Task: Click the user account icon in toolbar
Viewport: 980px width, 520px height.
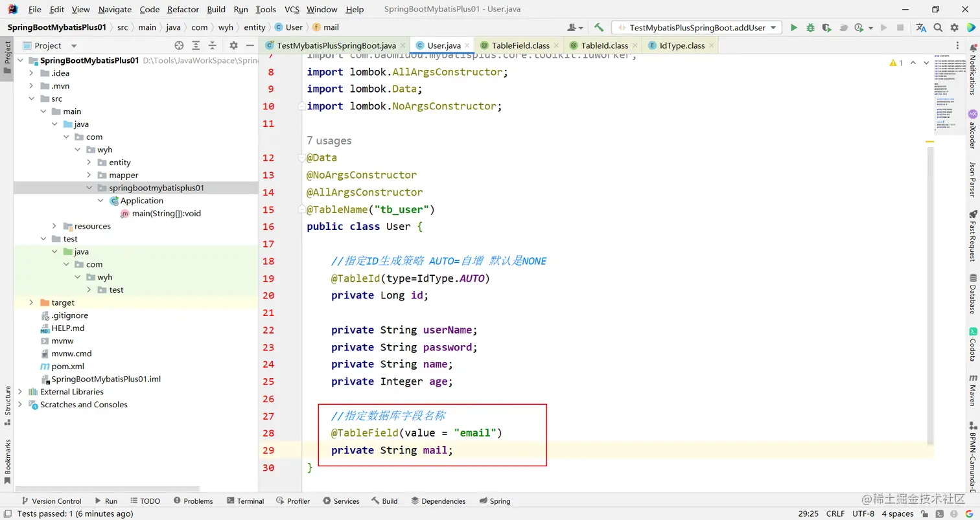Action: click(574, 27)
